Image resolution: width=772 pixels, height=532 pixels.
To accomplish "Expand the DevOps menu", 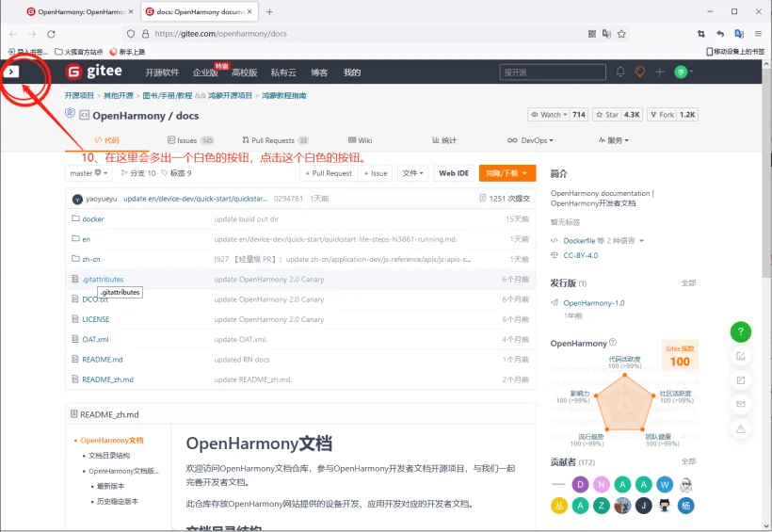I will point(530,140).
